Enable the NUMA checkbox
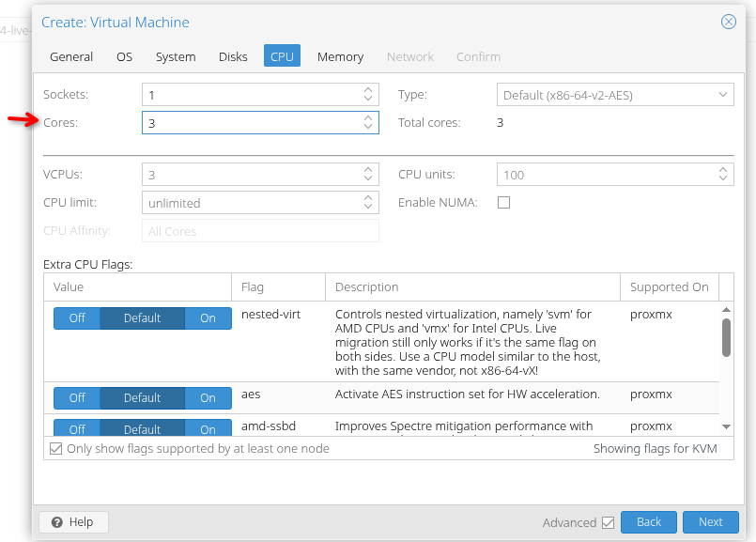The height and width of the screenshot is (542, 756). 503,203
